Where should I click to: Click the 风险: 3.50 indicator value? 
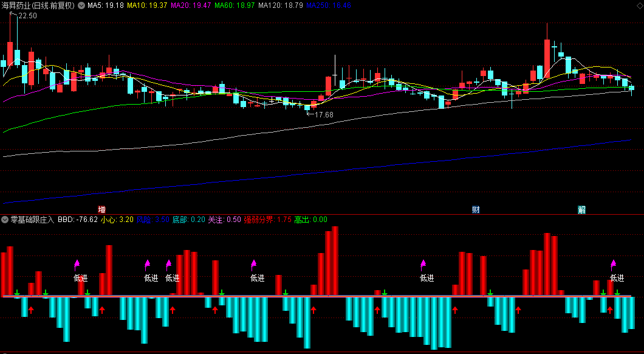[152, 220]
